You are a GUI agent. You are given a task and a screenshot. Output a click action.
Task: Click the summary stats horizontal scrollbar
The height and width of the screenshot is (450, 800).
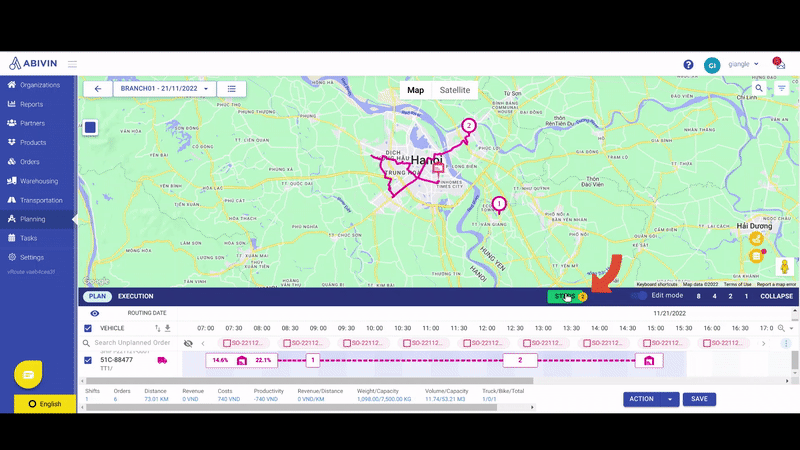click(291, 407)
